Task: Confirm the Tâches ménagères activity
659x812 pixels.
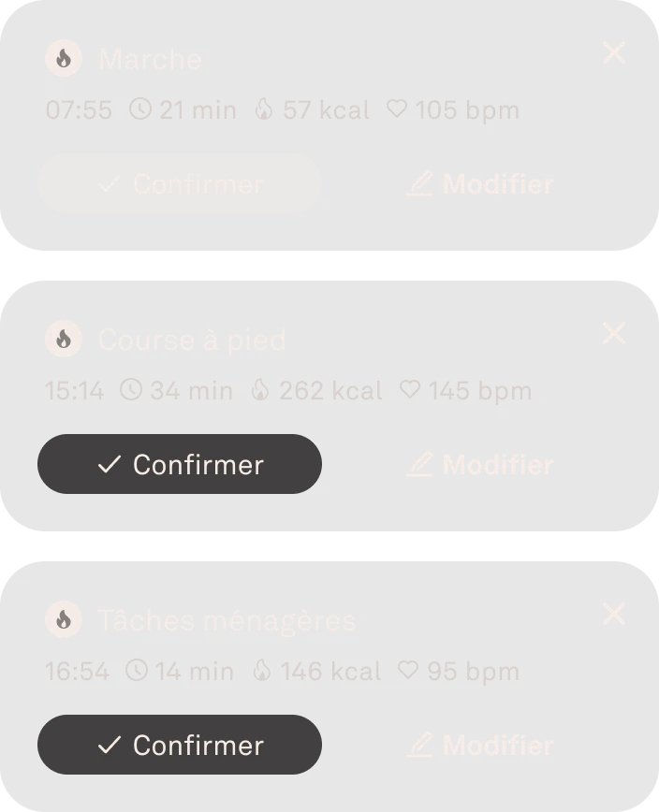Action: [179, 746]
